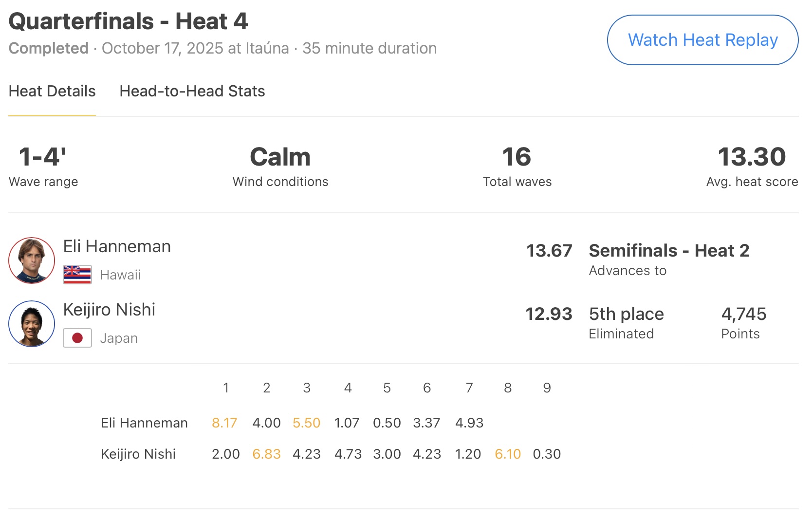Select Eli Hanneman's 5.50 wave score
812x520 pixels.
306,423
